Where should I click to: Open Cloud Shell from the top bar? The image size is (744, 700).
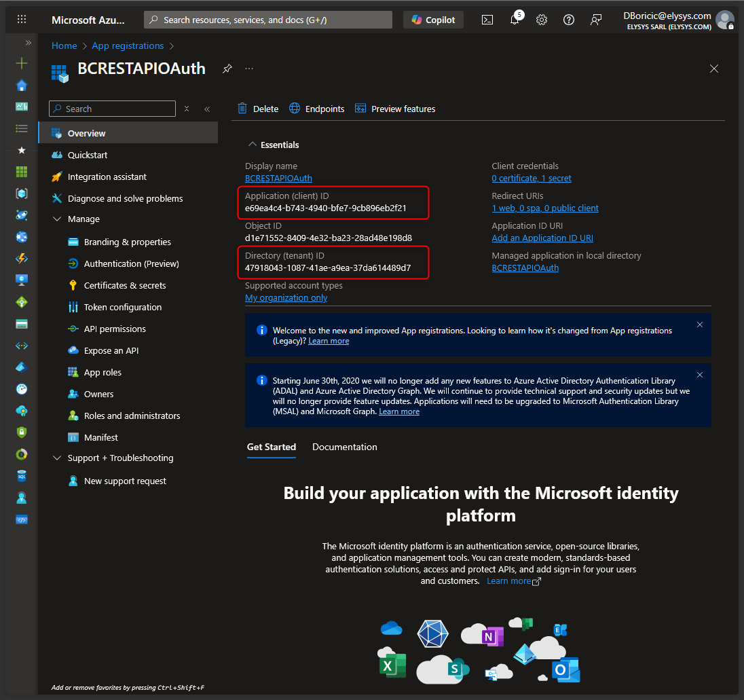[x=487, y=20]
